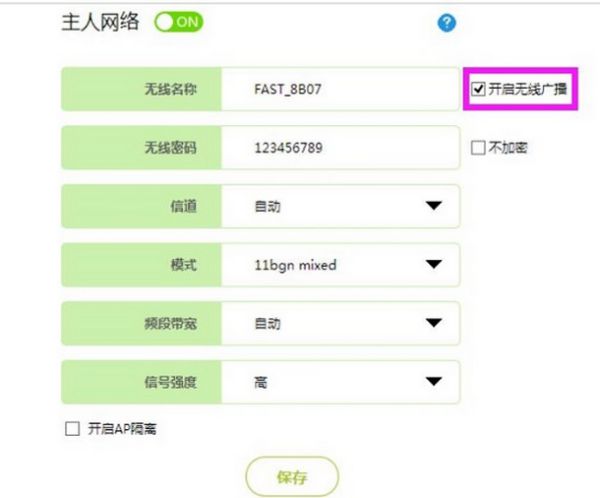Toggle the 主人网络 ON switch
600x498 pixels.
pos(179,22)
